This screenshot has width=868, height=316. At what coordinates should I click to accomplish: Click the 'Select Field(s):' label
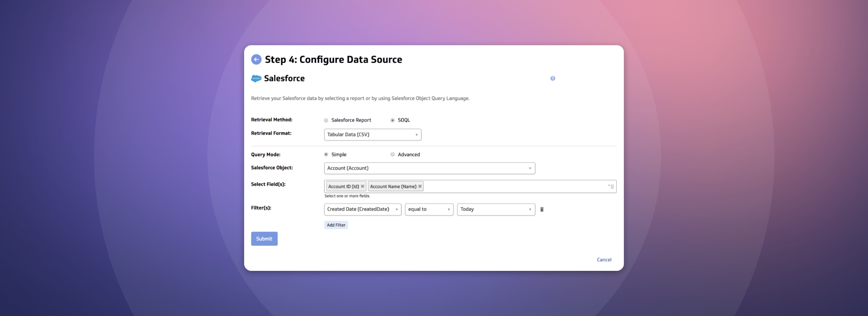[268, 185]
